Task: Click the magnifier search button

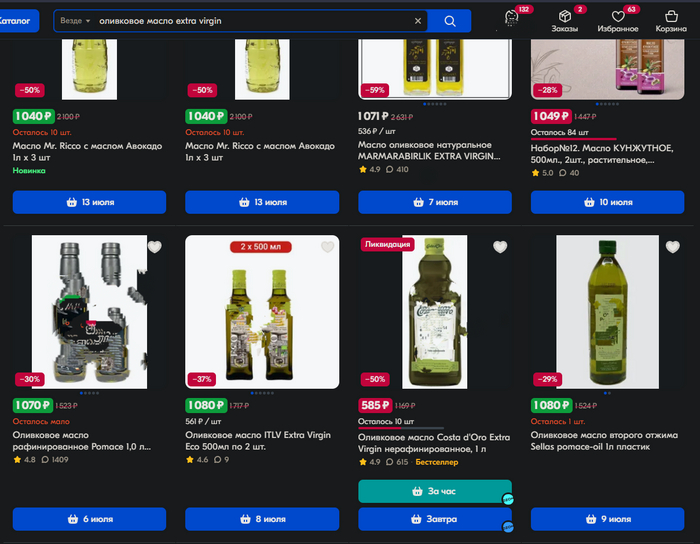Action: click(x=450, y=21)
